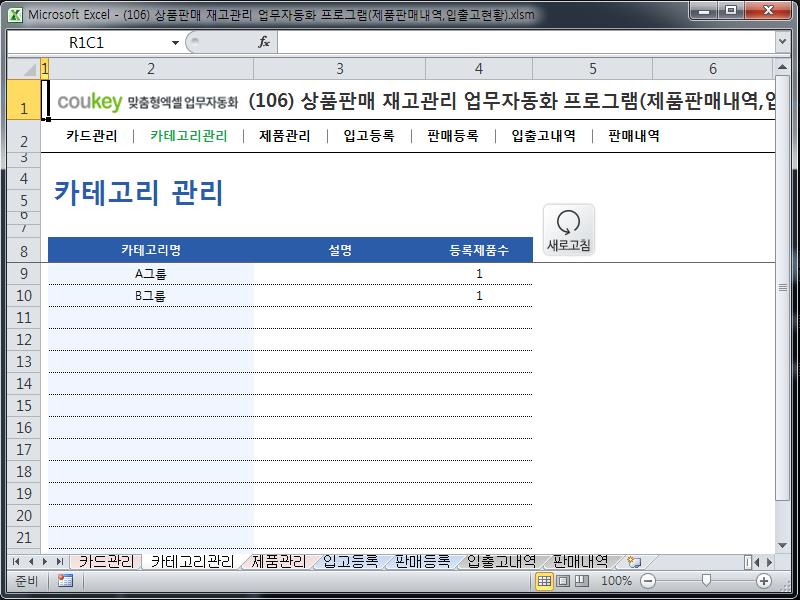Image resolution: width=800 pixels, height=600 pixels.
Task: Go to last sheet navigation arrow
Action: pos(60,562)
